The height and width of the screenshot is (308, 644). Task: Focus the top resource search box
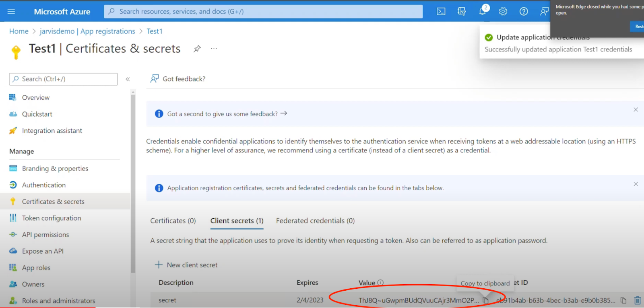(x=263, y=12)
